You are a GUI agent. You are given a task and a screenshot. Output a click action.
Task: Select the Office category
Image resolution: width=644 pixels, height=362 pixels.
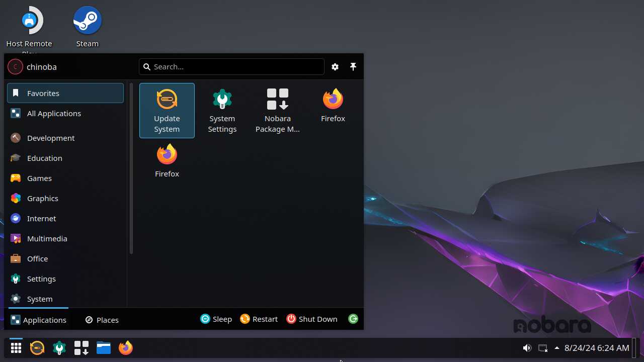click(x=65, y=258)
